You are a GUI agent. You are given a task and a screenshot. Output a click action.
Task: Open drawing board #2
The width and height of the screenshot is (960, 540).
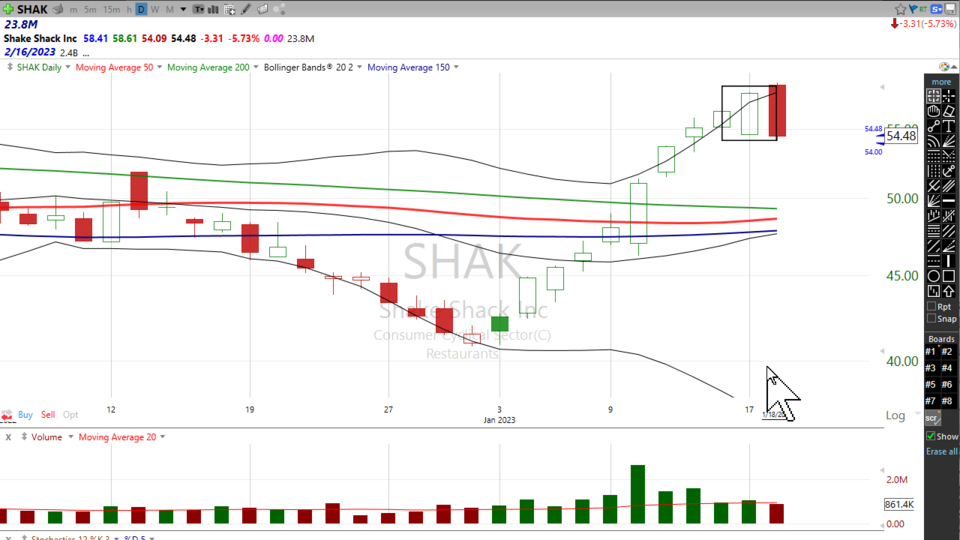(x=947, y=351)
